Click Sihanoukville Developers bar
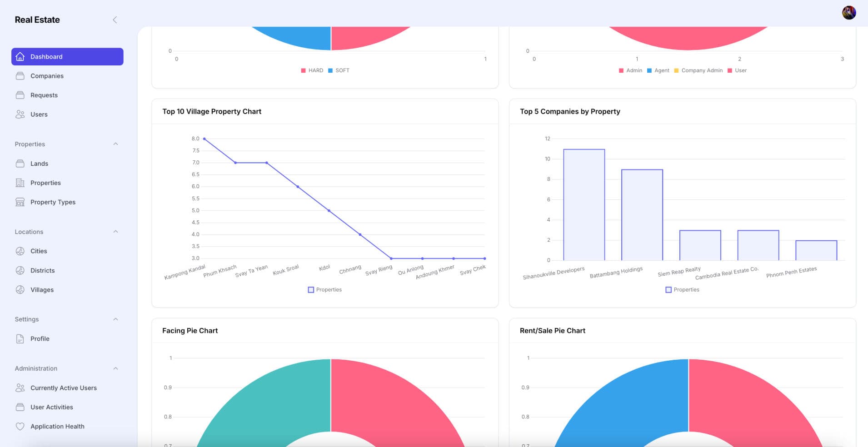 coord(584,205)
